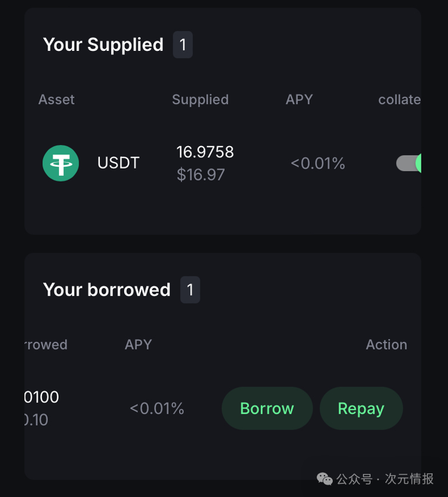Click the supplied USDT APY value

317,163
